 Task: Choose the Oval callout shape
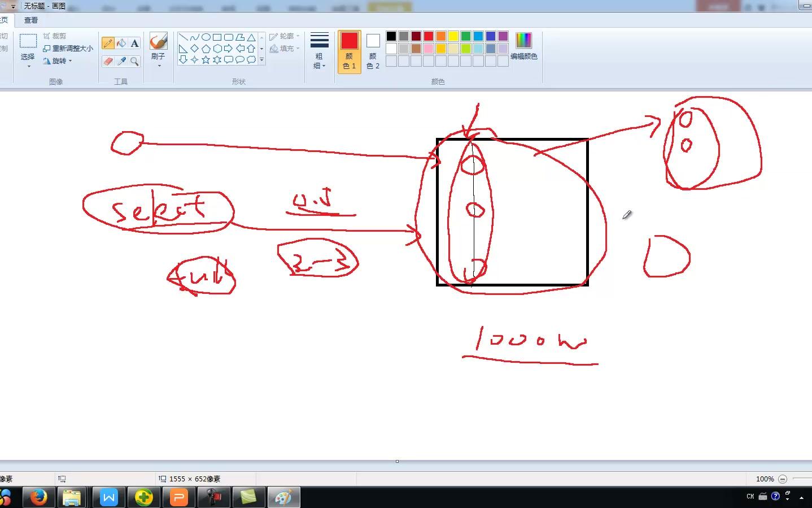click(x=239, y=60)
